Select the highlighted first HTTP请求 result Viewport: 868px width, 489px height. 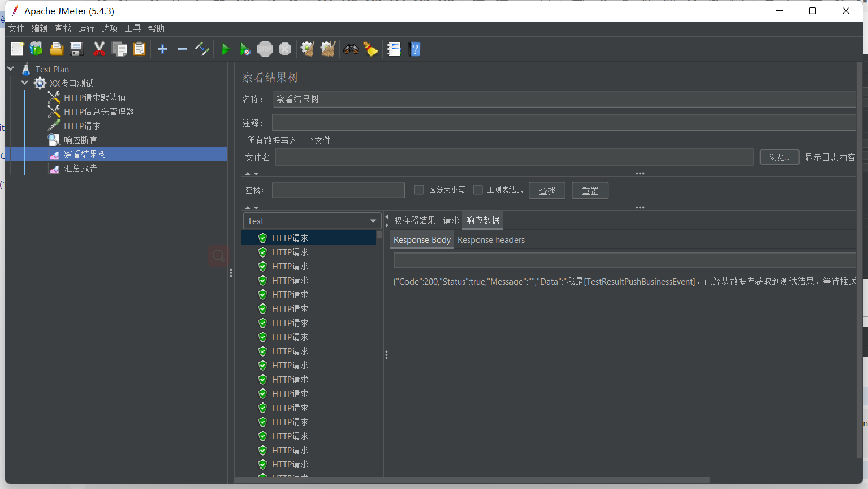point(309,238)
